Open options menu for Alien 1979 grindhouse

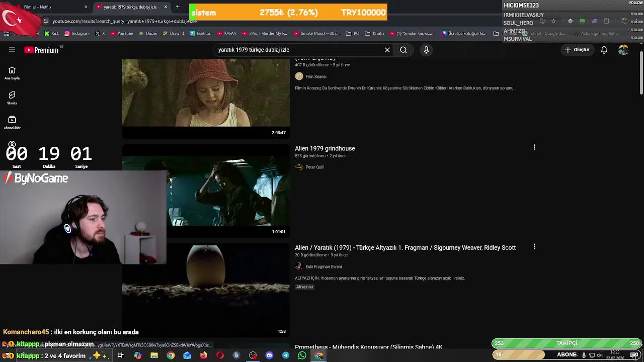click(534, 147)
